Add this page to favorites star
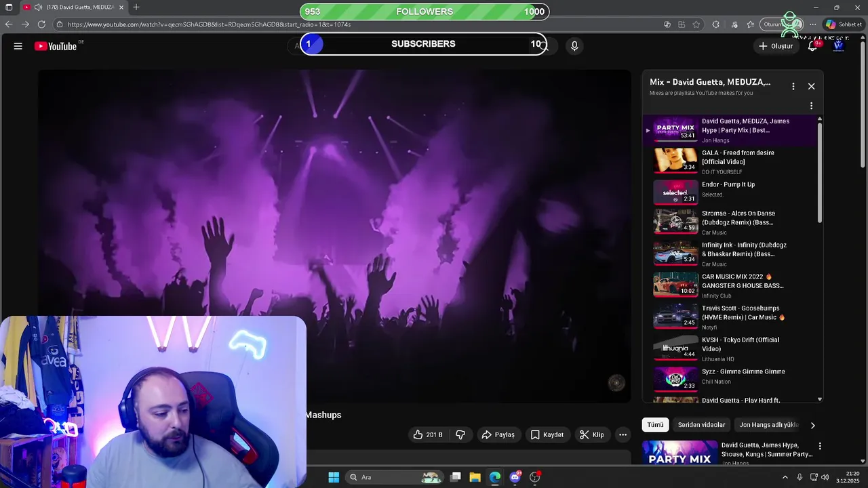The width and height of the screenshot is (868, 488). pos(696,24)
